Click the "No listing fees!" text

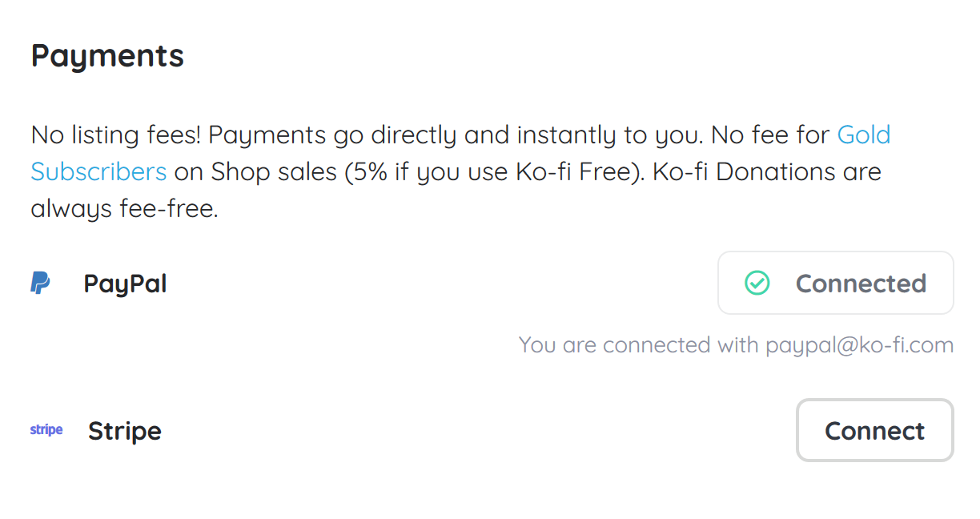[x=116, y=135]
